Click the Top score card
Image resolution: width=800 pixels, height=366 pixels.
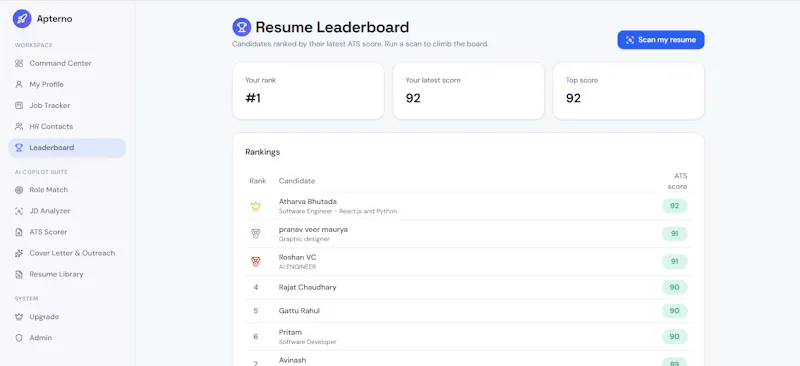(x=629, y=91)
